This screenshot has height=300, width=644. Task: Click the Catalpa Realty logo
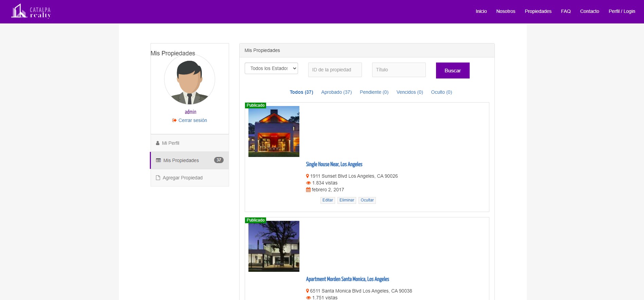[x=31, y=11]
